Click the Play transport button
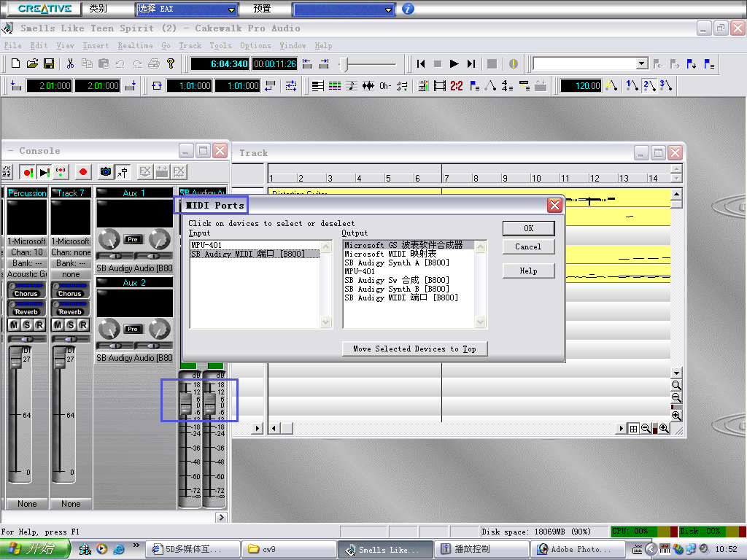 454,64
